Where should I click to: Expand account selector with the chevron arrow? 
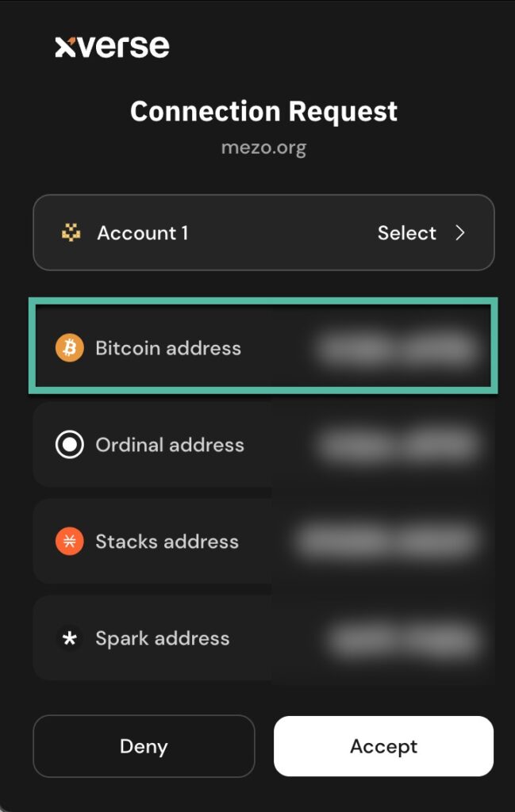pos(459,233)
